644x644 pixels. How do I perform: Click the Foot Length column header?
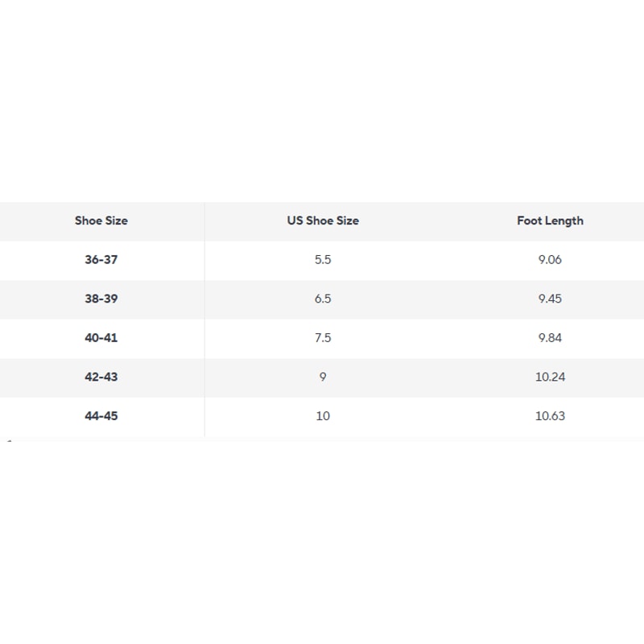tap(550, 221)
